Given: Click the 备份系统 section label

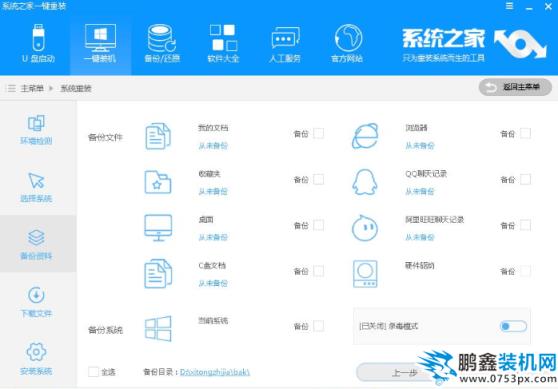Looking at the screenshot, I should 105,330.
